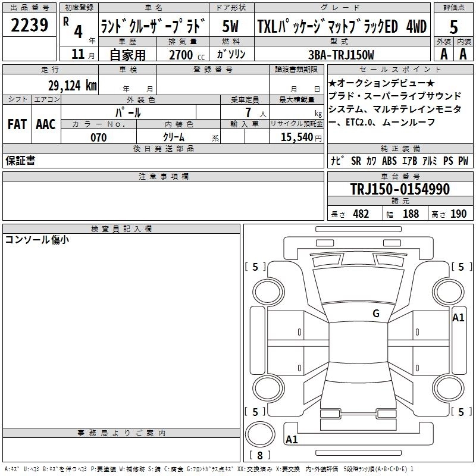Click the interior grade A under 内装
The image size is (476, 476).
coord(463,54)
